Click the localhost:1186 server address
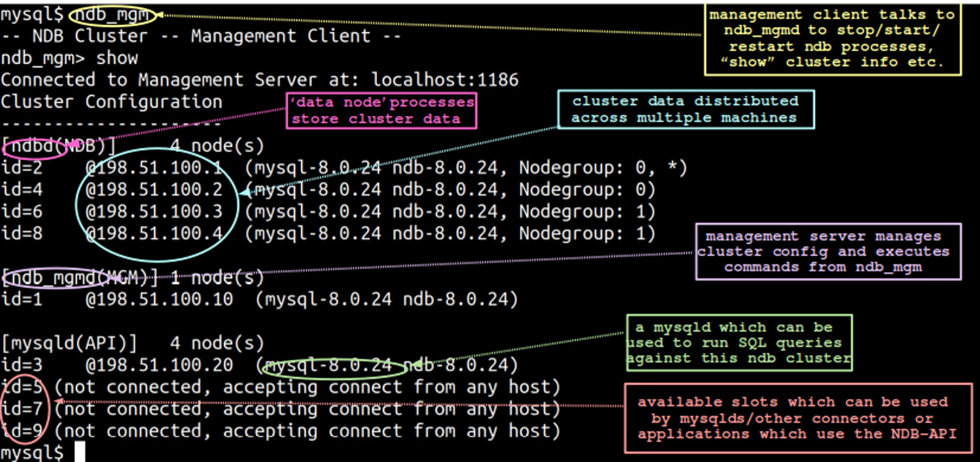This screenshot has height=462, width=980. click(x=445, y=80)
